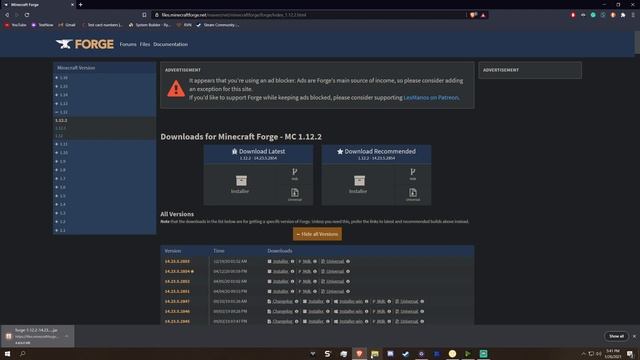Close the downloads bar
The width and height of the screenshot is (640, 360).
[x=634, y=336]
